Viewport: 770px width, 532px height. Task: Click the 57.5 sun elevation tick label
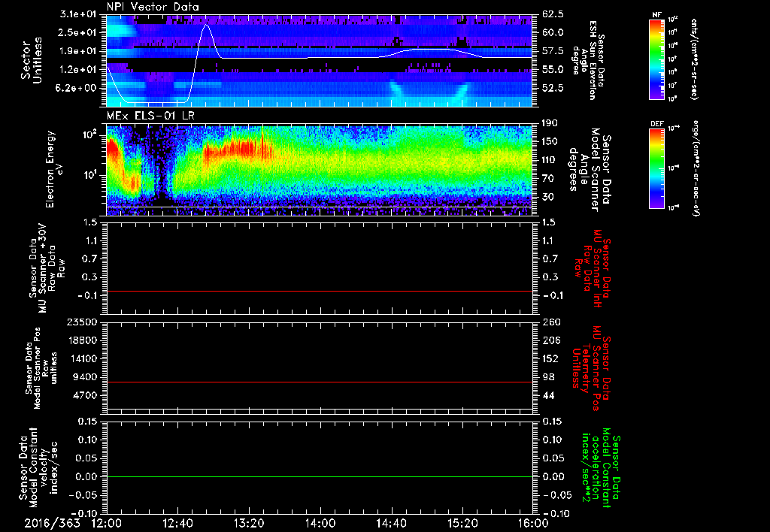(x=553, y=51)
